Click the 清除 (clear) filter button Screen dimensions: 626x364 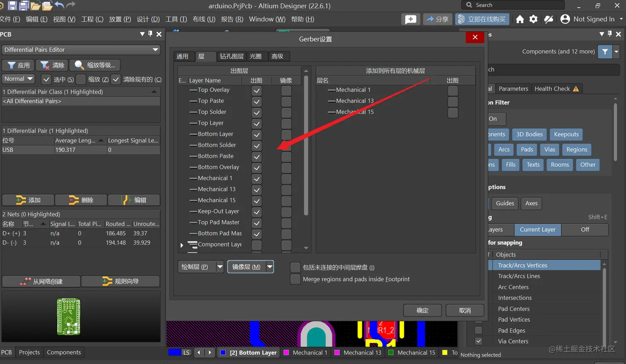(x=52, y=65)
